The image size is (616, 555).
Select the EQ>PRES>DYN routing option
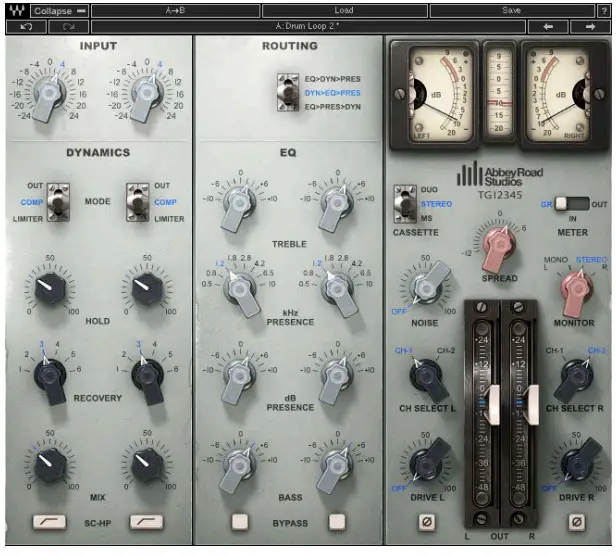pyautogui.click(x=332, y=107)
